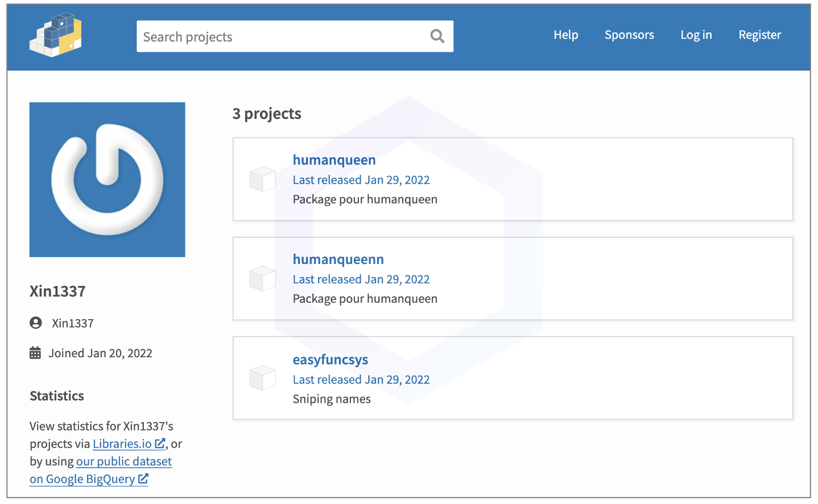Viewport: 818px width, 504px height.
Task: Click the external link icon after Libraries.io
Action: coord(160,444)
